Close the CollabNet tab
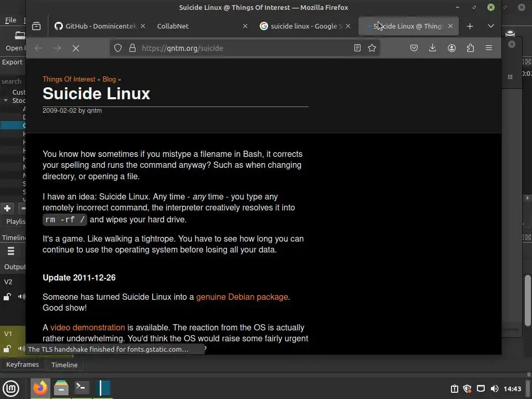This screenshot has height=399, width=532. coord(245,26)
